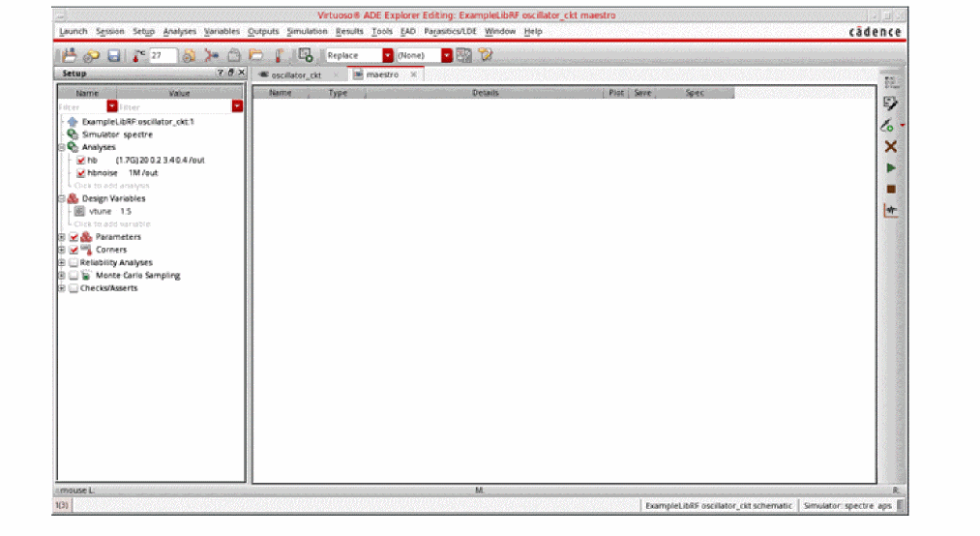The image size is (980, 536).
Task: Click 'Click to add analysis' link
Action: [x=111, y=186]
